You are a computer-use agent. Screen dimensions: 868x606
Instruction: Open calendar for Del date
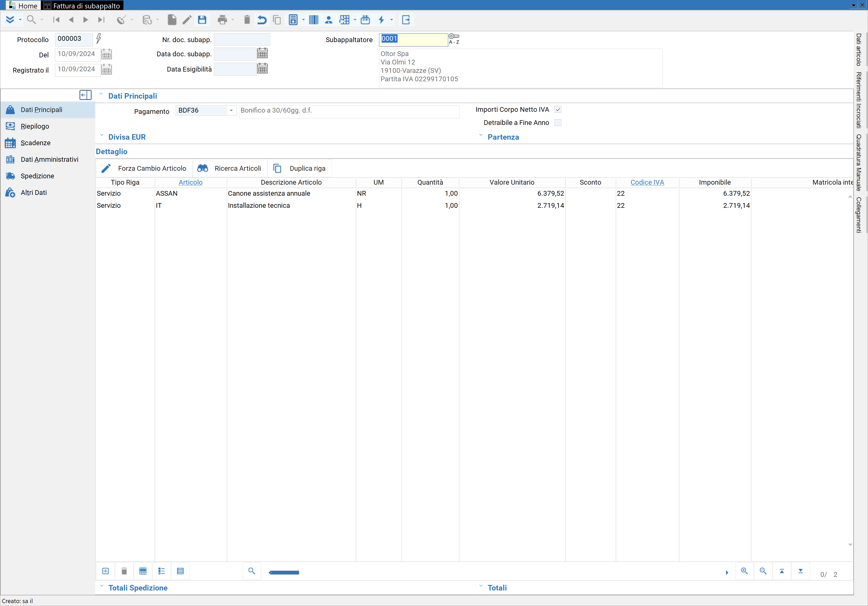(x=107, y=54)
